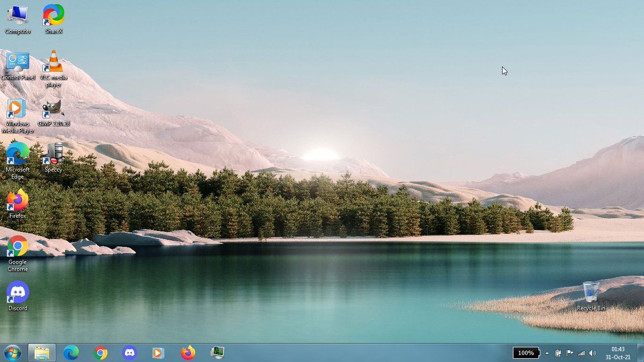
Task: Click the 100% battery indicator
Action: [526, 353]
